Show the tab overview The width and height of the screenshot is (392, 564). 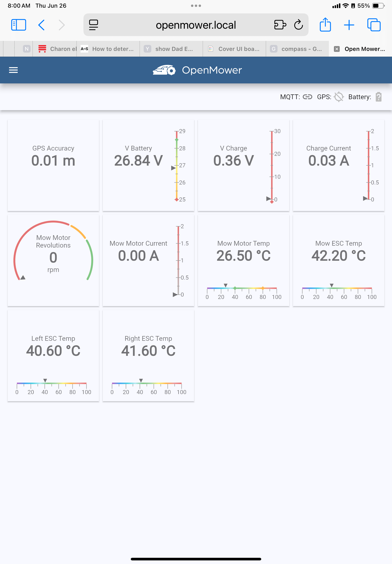[x=374, y=25]
